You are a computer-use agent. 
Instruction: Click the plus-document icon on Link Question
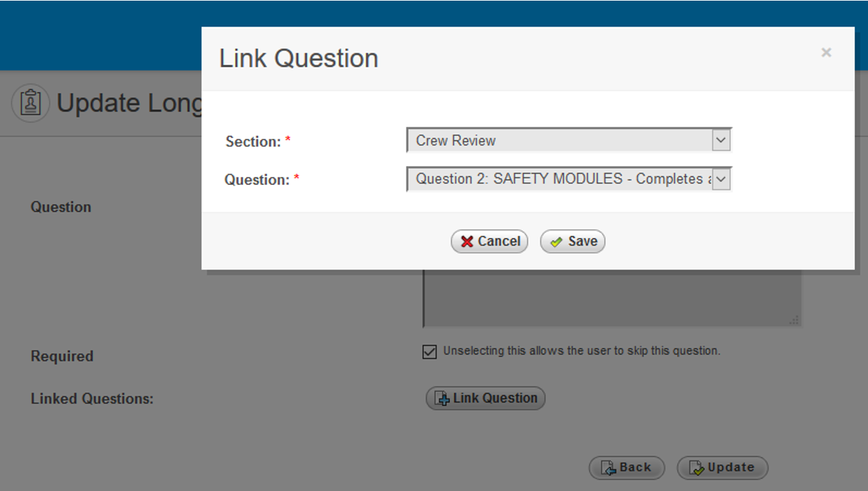click(442, 399)
